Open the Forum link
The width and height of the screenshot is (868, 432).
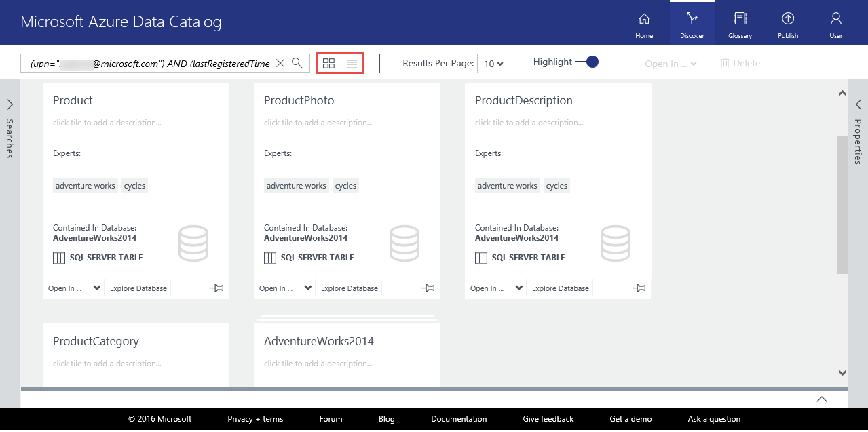[x=331, y=419]
